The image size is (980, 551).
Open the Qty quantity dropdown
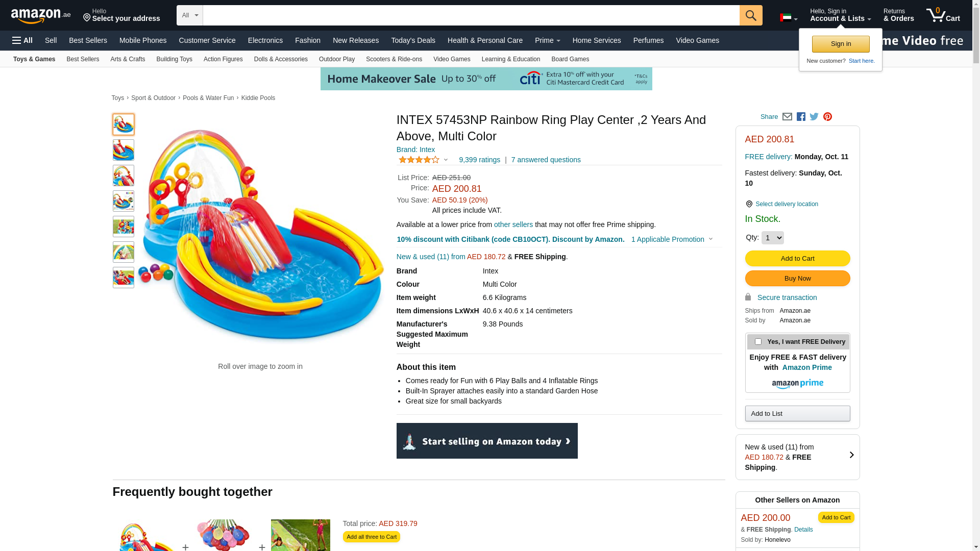(x=772, y=238)
